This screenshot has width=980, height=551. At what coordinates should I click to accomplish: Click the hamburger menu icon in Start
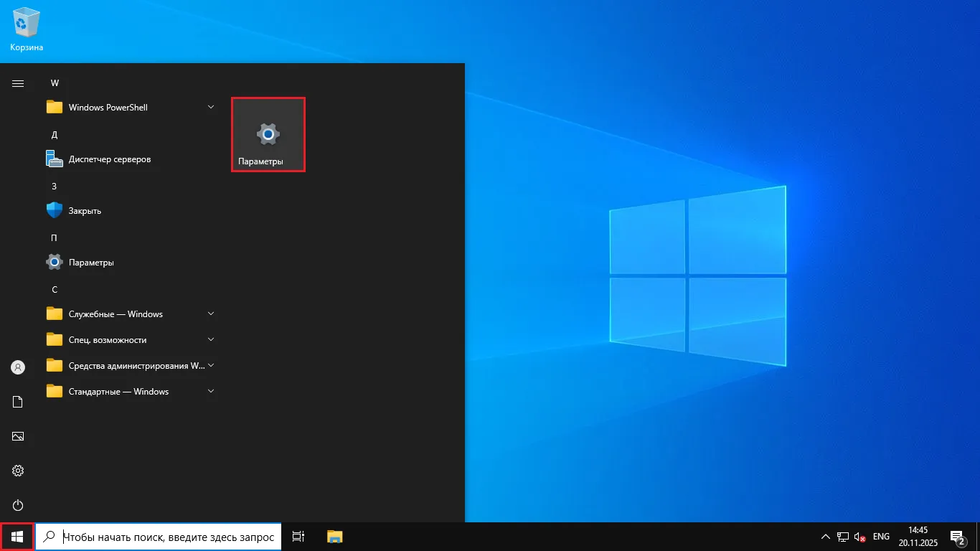(18, 83)
